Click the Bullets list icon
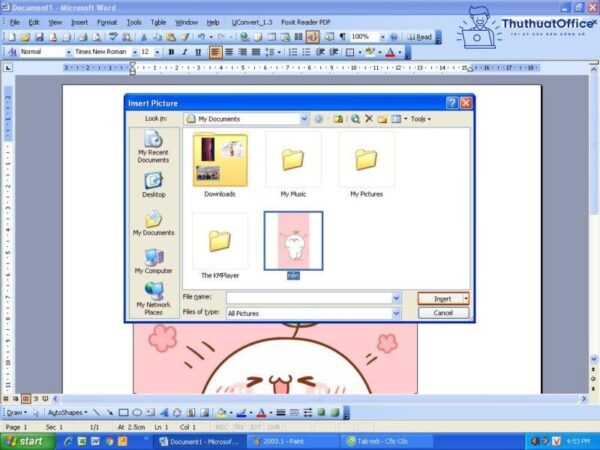 pyautogui.click(x=306, y=52)
